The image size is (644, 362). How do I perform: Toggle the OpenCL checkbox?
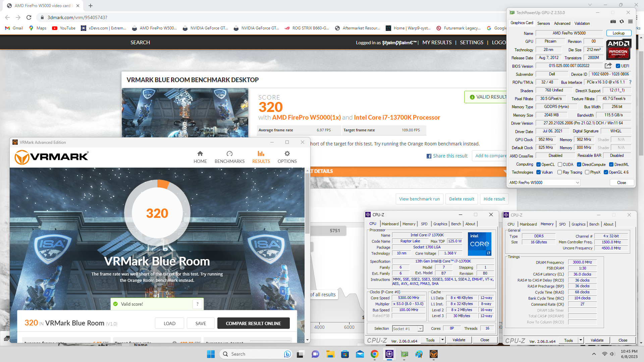pos(538,165)
